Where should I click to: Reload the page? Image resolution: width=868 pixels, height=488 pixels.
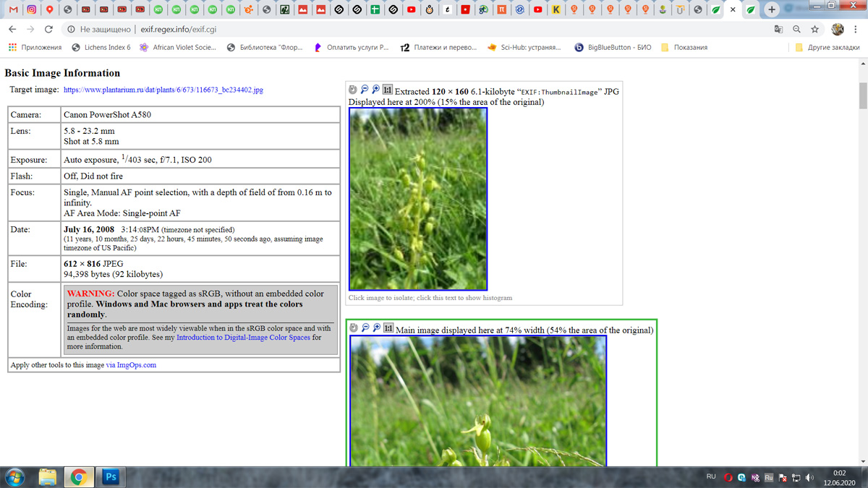(x=48, y=30)
